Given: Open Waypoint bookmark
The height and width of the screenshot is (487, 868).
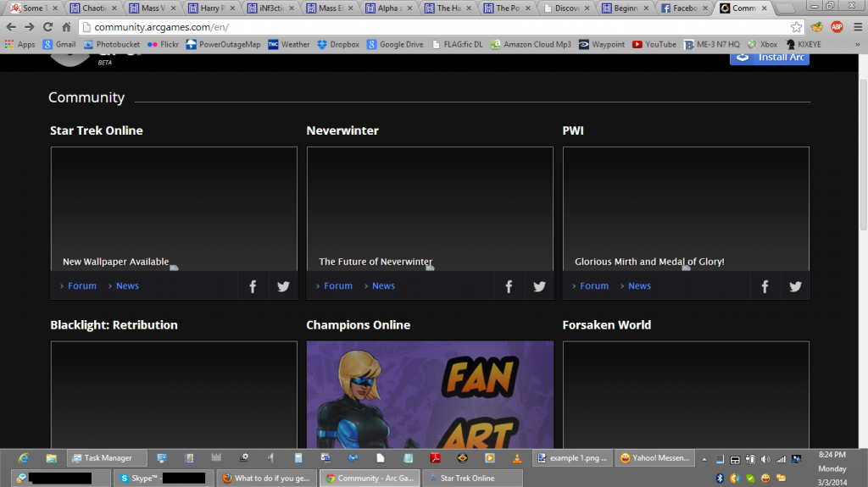Looking at the screenshot, I should click(x=602, y=44).
